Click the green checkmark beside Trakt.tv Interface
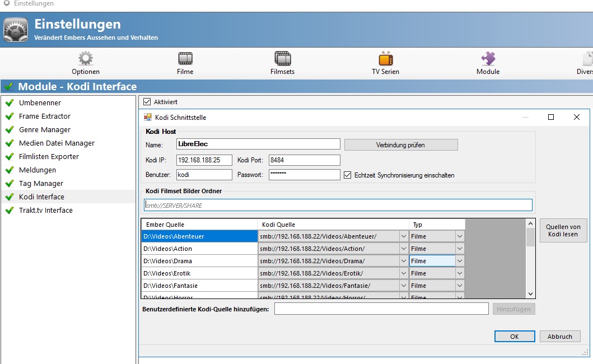Viewport: 593px width, 364px height. click(10, 211)
